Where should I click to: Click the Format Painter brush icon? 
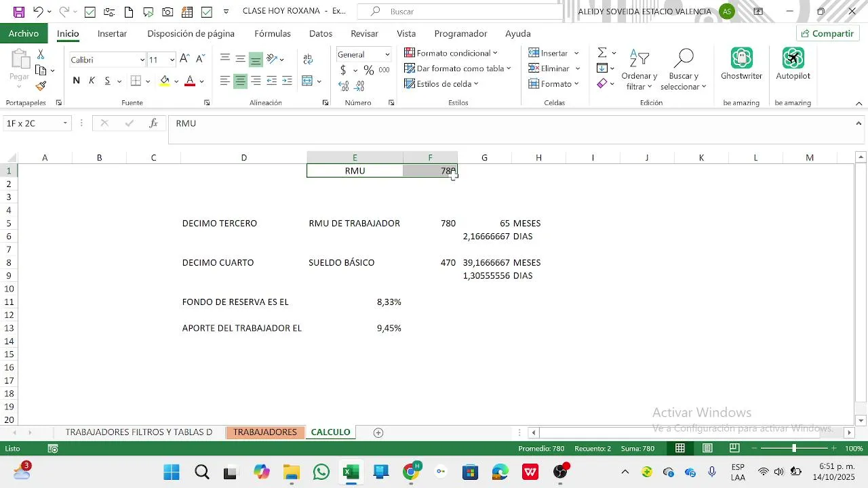41,86
